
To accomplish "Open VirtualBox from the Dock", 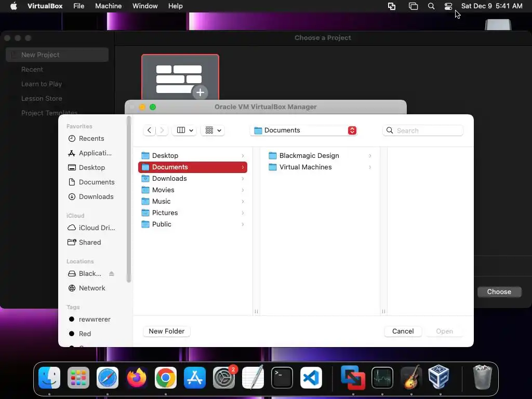I will tap(439, 377).
